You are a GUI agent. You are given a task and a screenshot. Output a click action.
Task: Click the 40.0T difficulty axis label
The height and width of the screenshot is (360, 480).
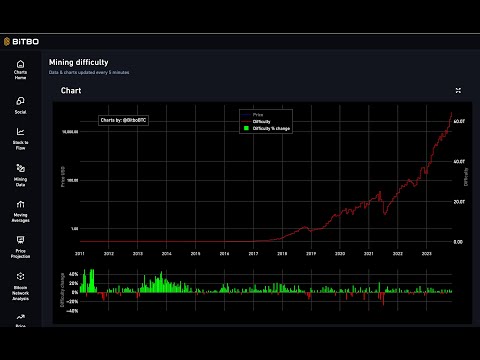click(459, 162)
